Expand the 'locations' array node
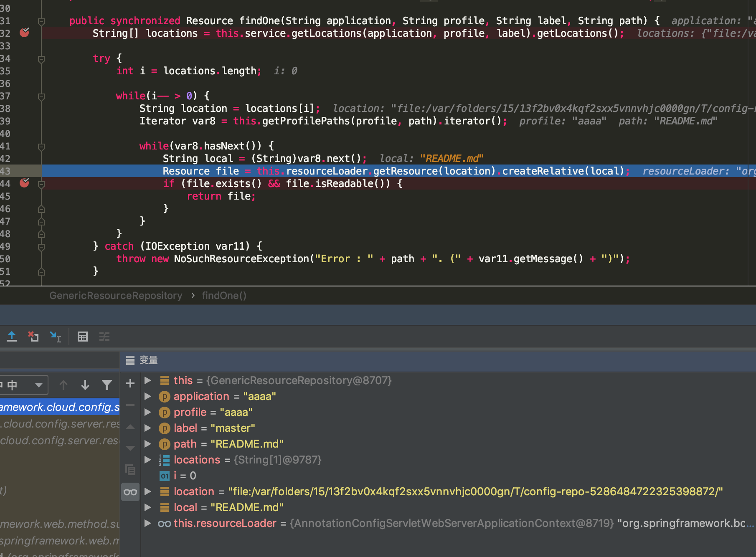This screenshot has width=756, height=557. pyautogui.click(x=147, y=460)
